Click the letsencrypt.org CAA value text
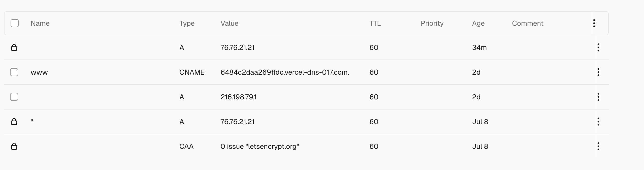 coord(260,146)
